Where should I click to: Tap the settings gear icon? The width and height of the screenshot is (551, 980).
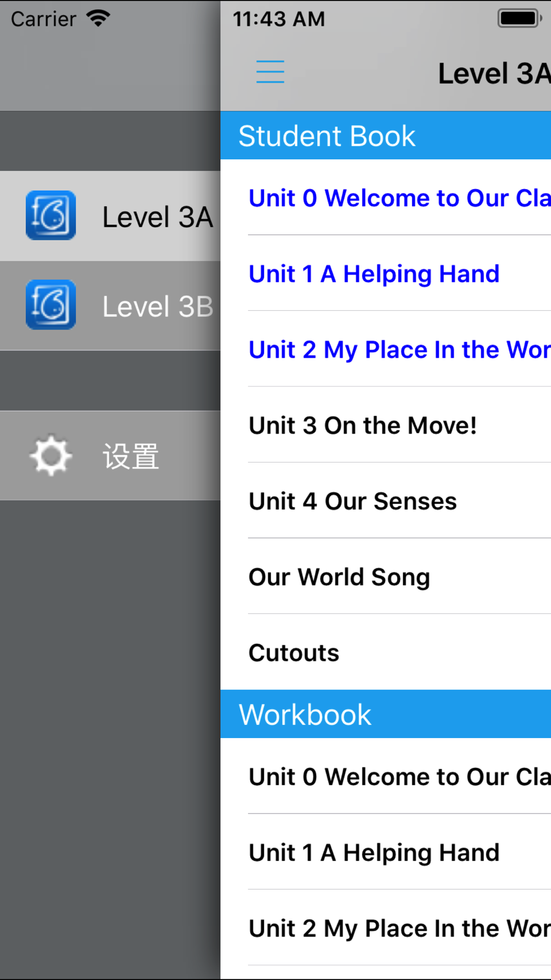pyautogui.click(x=51, y=456)
